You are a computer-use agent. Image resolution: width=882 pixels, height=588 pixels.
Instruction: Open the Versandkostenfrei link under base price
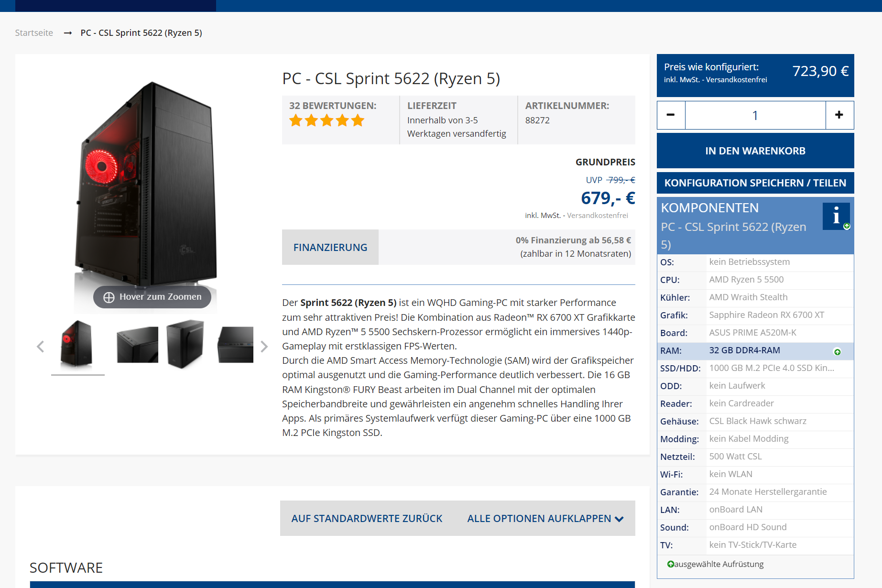point(598,215)
